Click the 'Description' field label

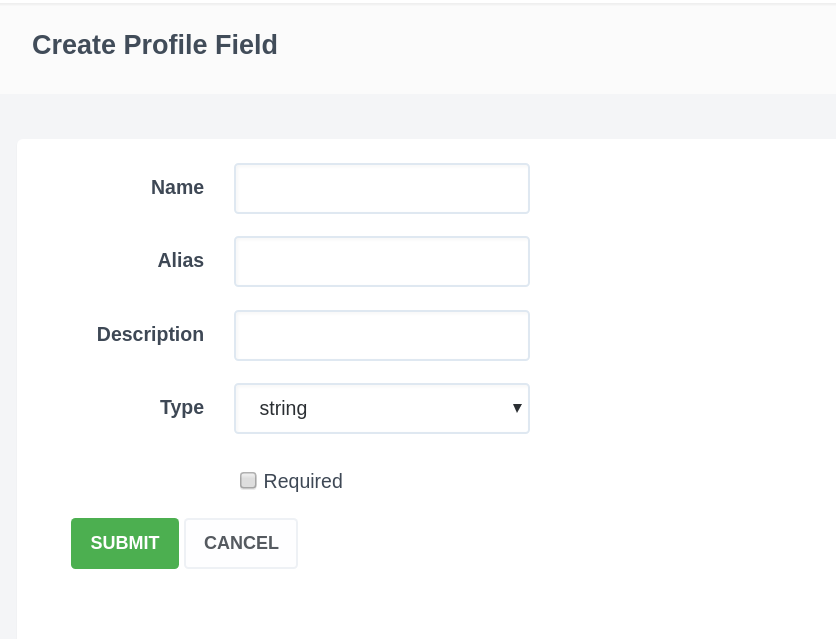[150, 334]
